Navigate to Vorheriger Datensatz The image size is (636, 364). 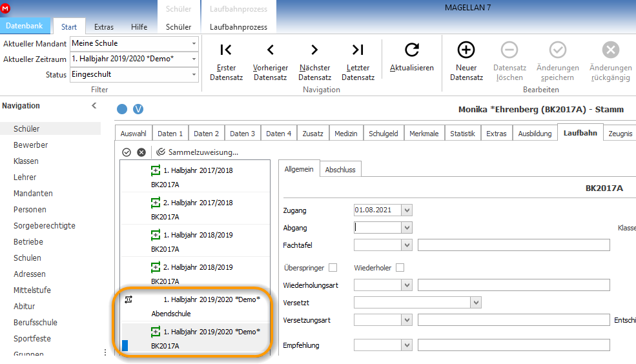click(270, 61)
